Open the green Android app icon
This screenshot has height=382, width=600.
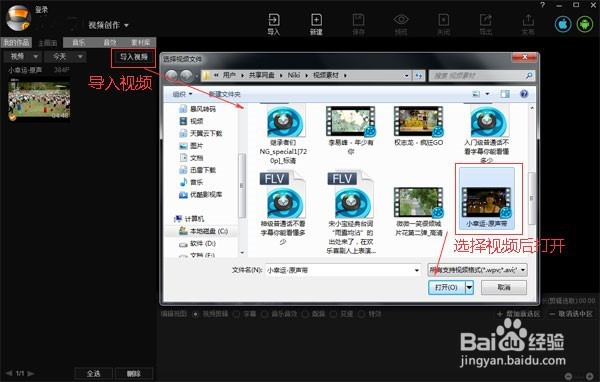click(585, 24)
